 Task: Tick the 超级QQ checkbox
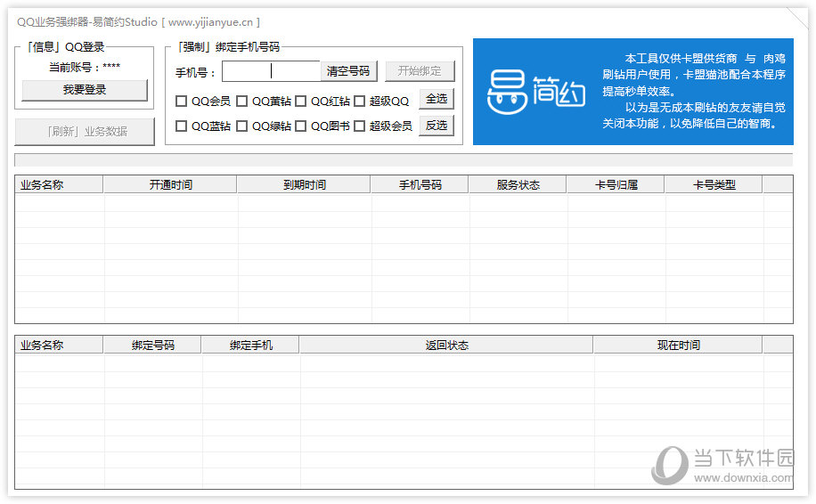(x=360, y=102)
